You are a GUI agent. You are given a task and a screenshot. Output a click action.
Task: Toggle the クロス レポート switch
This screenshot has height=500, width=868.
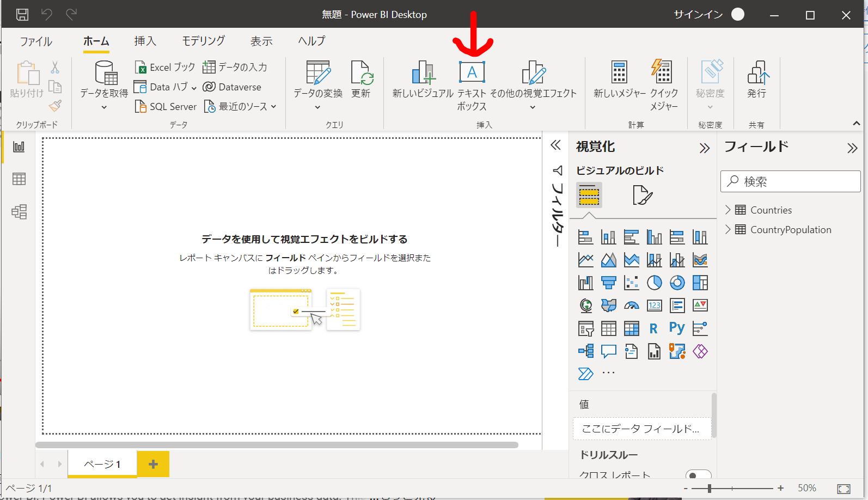click(x=699, y=475)
